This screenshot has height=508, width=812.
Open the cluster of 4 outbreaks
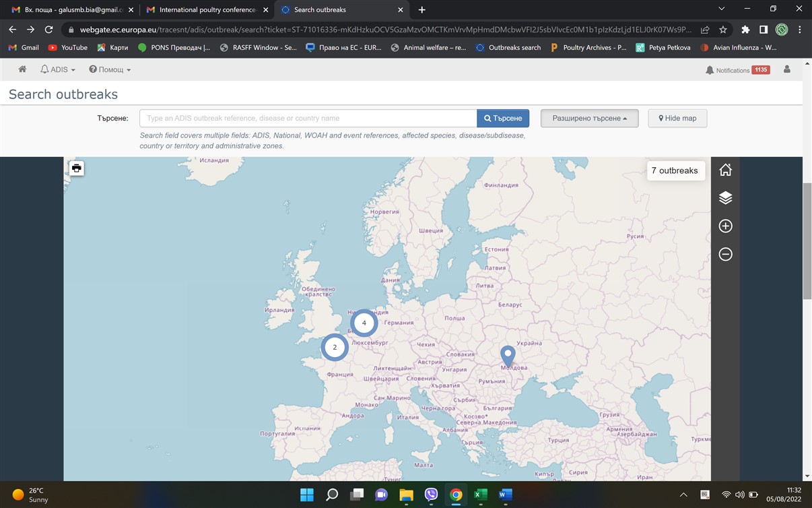pyautogui.click(x=364, y=323)
